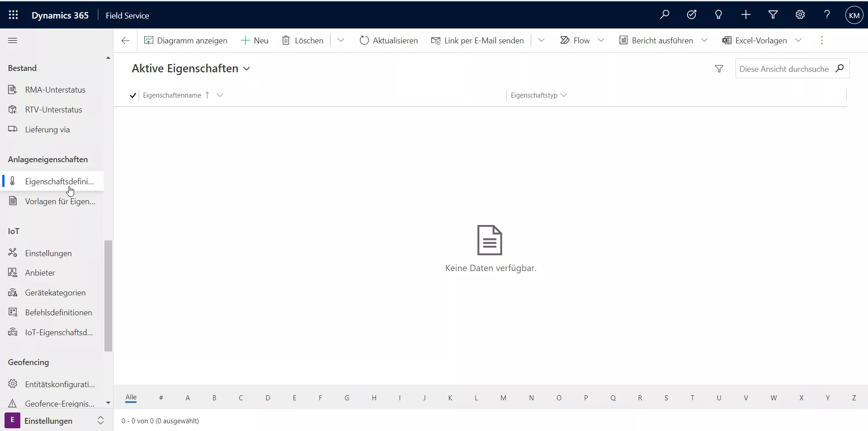Open advanced find funnel icon in header
868x431 pixels.
pos(773,15)
